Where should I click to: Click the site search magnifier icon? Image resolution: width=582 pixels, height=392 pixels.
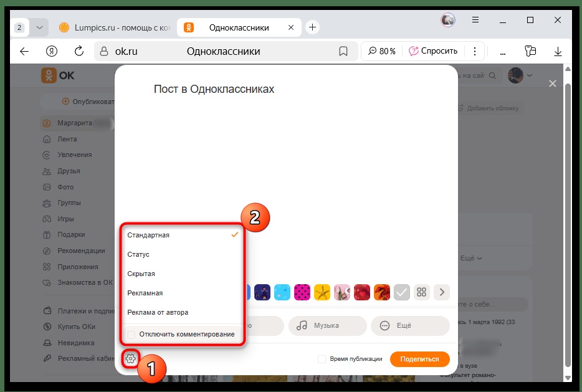click(492, 75)
